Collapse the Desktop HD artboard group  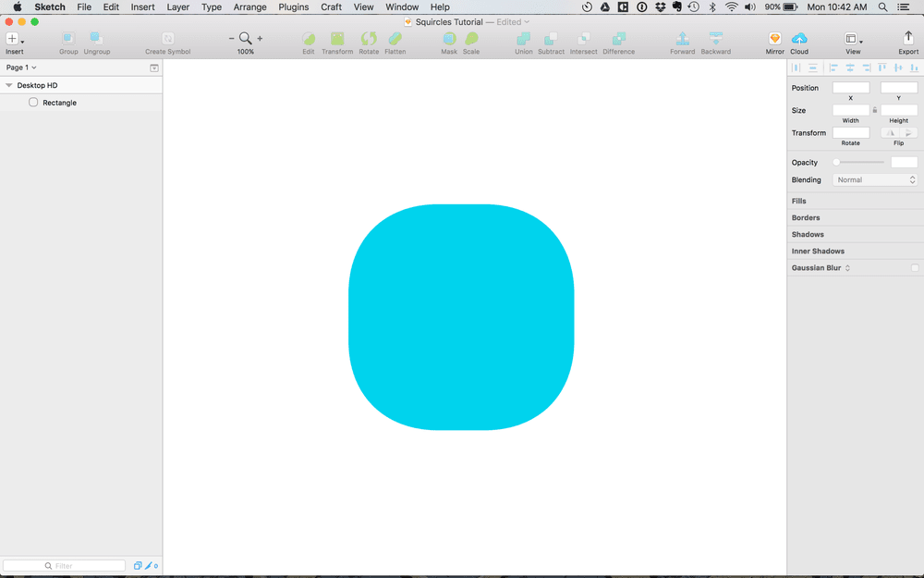(7, 84)
